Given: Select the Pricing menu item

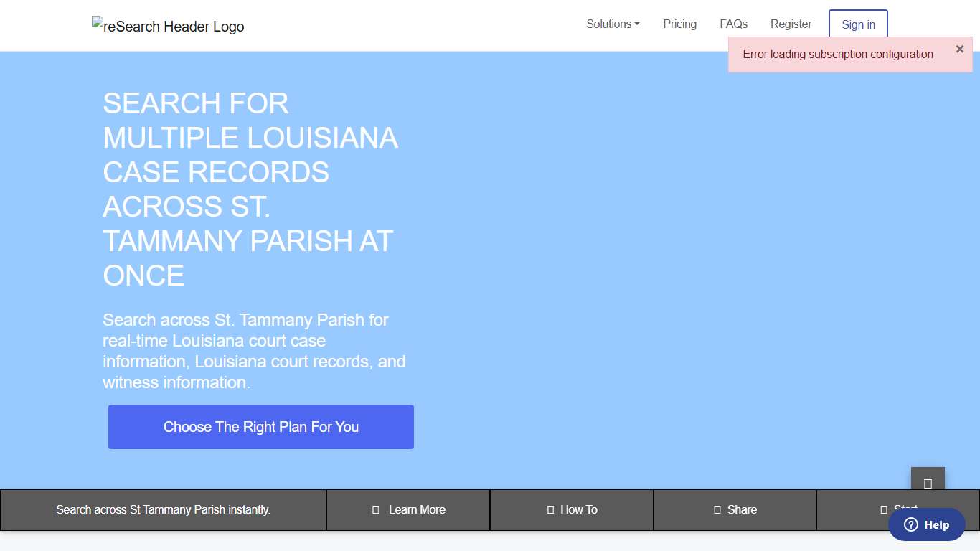Looking at the screenshot, I should [679, 24].
